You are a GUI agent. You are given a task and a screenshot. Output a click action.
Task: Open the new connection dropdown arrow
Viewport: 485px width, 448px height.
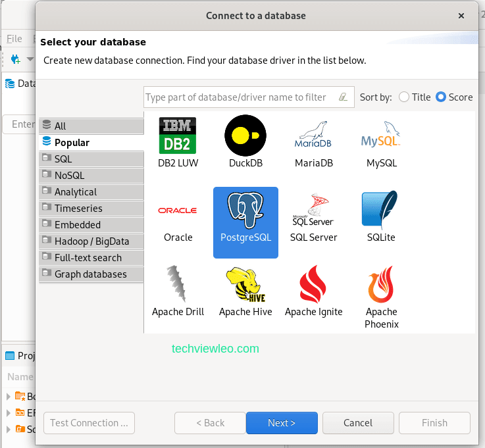(30, 59)
